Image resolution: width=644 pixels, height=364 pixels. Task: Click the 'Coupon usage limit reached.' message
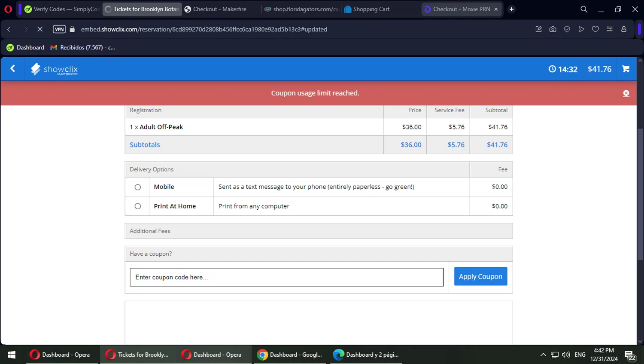click(315, 93)
